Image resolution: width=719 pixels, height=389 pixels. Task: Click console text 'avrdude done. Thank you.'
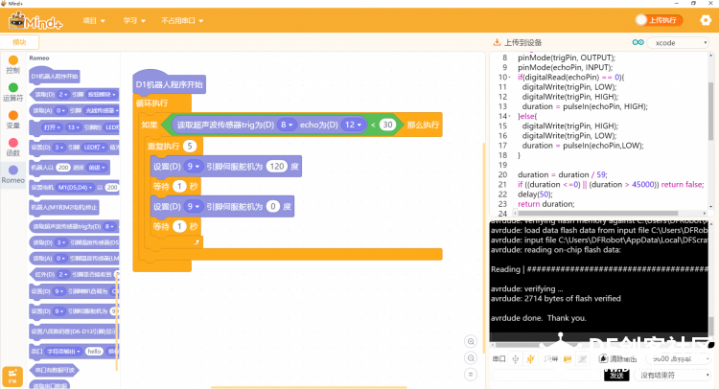tap(538, 318)
